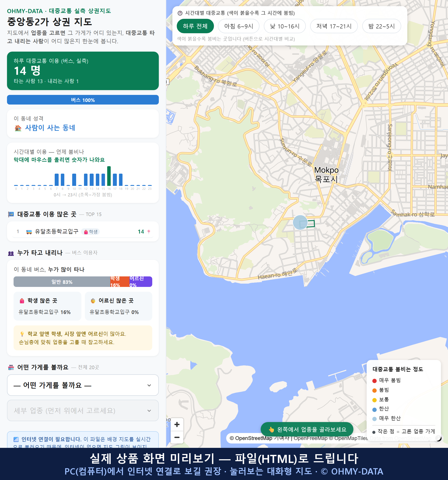
Task: Zoom in the map with plus button
Action: (177, 424)
